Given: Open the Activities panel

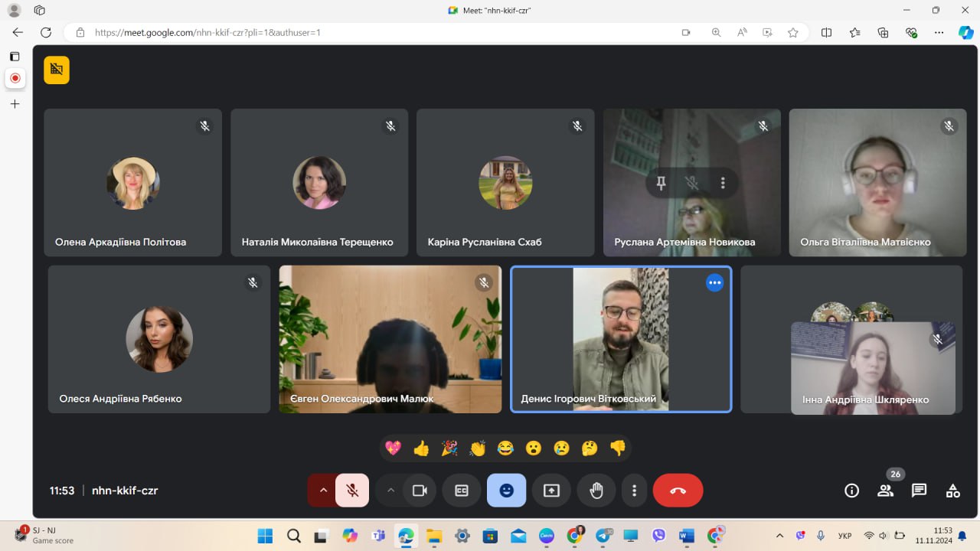Looking at the screenshot, I should (x=952, y=491).
